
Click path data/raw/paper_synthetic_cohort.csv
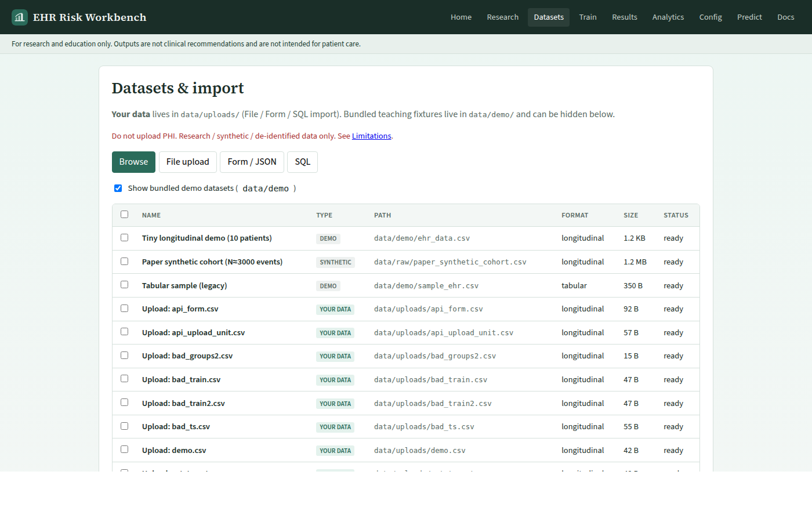tap(450, 262)
